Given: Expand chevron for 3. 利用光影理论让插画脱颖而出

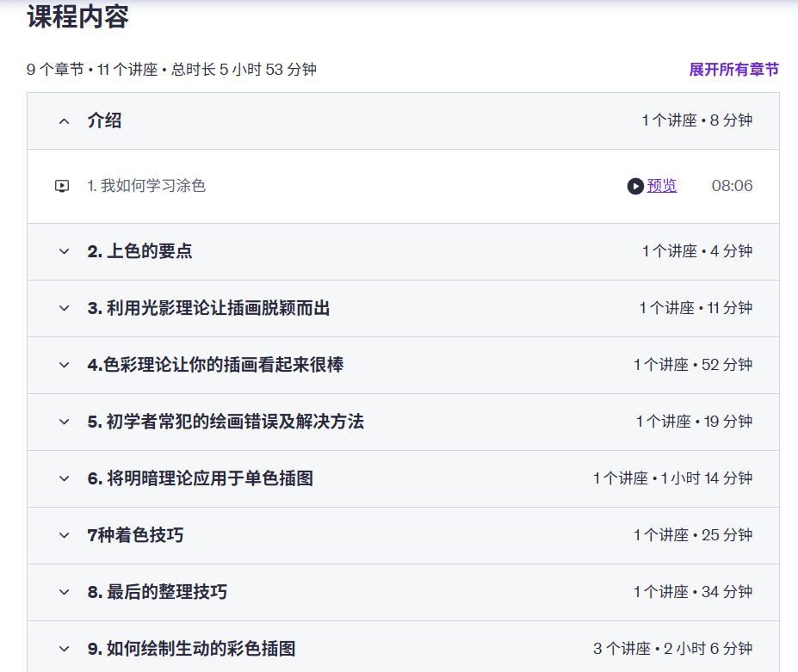Looking at the screenshot, I should click(x=64, y=308).
